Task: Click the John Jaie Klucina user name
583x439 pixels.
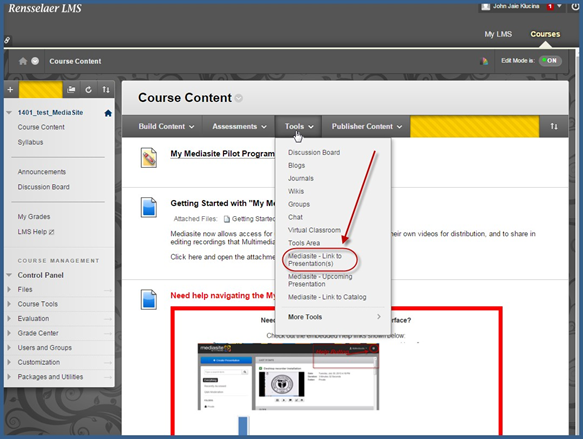Action: 515,6
